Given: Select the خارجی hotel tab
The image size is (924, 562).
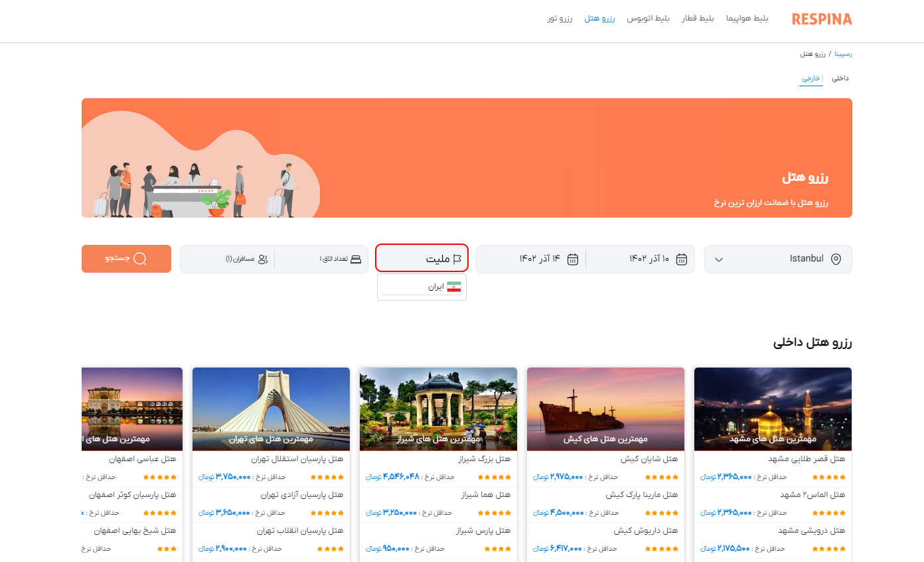Looking at the screenshot, I should pyautogui.click(x=811, y=78).
